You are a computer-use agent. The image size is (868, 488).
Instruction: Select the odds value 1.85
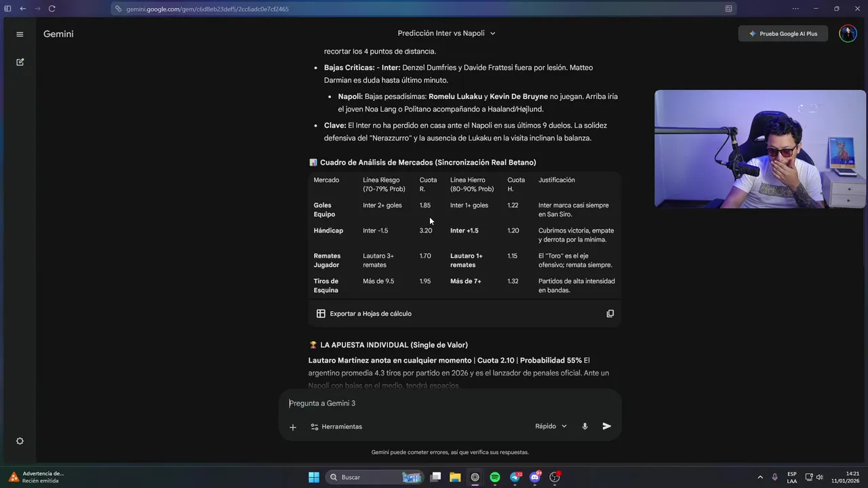[425, 205]
